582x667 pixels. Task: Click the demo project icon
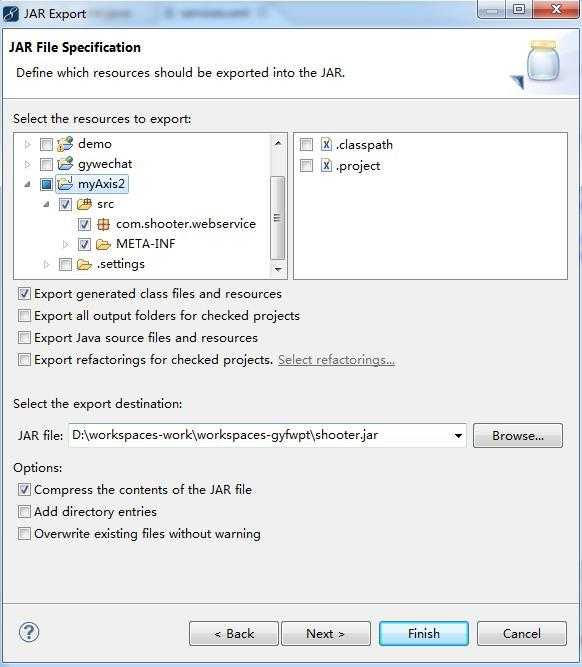65,144
